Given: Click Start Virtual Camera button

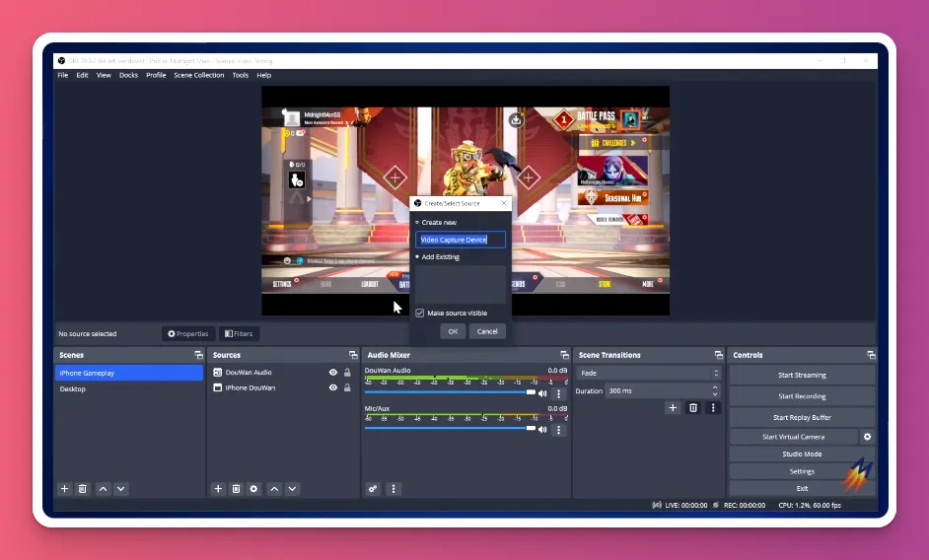Looking at the screenshot, I should click(793, 437).
